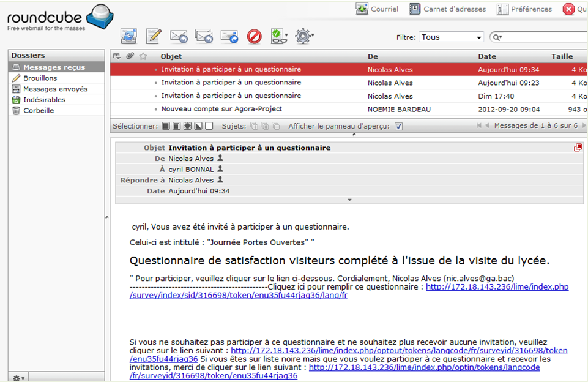Delete message with red prohibition icon

pos(255,37)
